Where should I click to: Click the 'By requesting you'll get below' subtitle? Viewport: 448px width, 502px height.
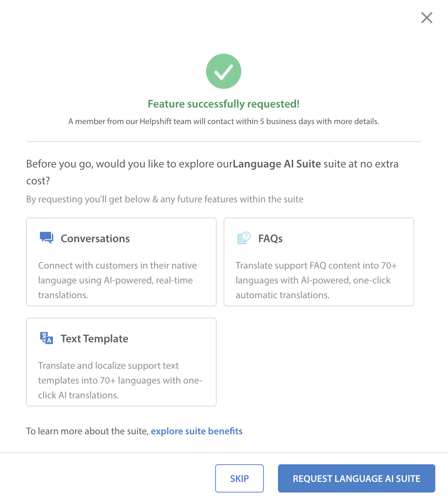[x=165, y=199]
